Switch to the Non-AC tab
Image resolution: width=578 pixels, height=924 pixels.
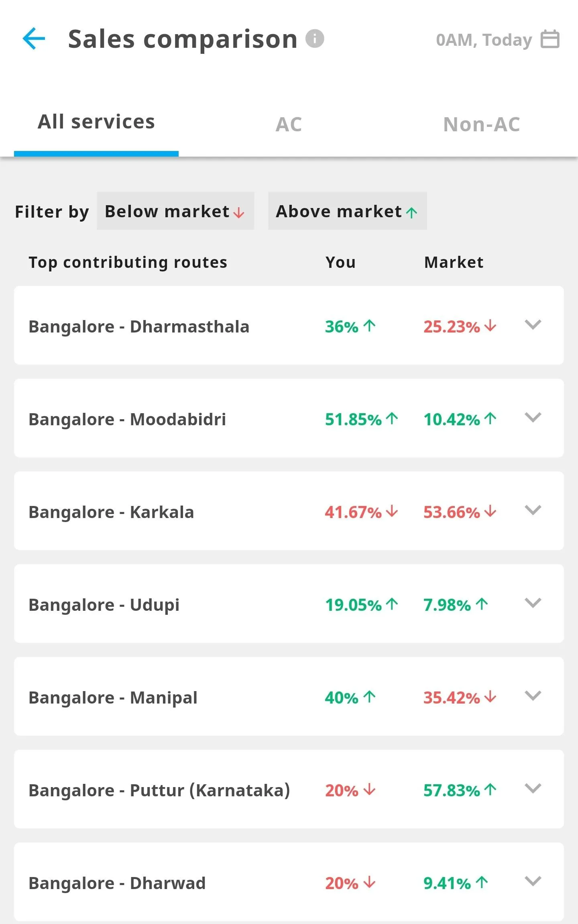[x=482, y=124]
